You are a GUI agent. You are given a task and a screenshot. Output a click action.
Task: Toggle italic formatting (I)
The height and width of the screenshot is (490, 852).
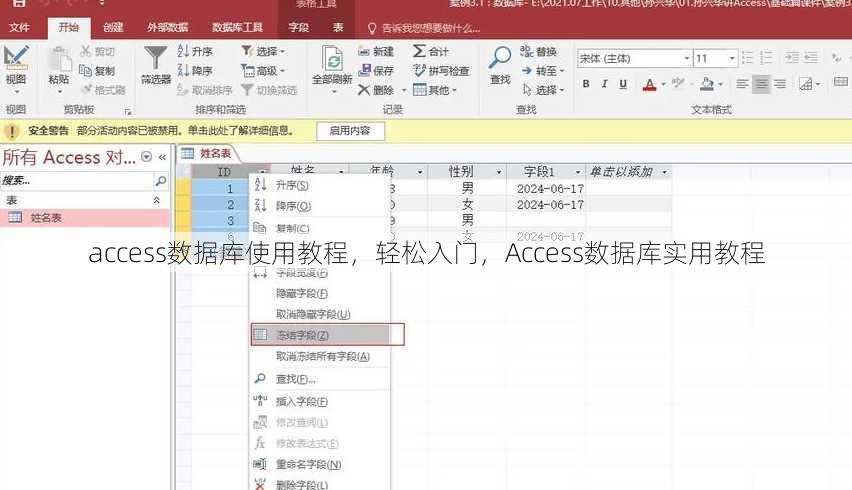click(x=604, y=84)
